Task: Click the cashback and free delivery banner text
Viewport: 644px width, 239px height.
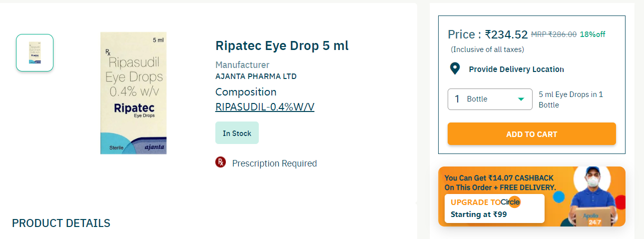Action: (x=500, y=182)
